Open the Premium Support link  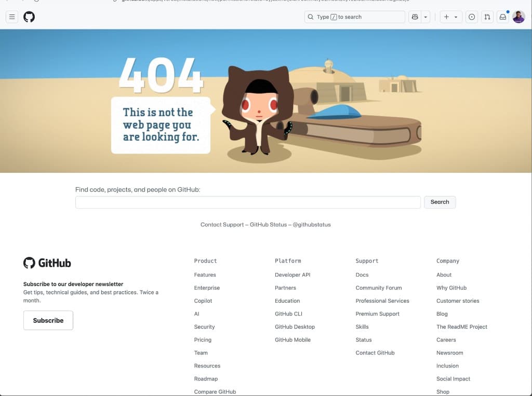(377, 314)
